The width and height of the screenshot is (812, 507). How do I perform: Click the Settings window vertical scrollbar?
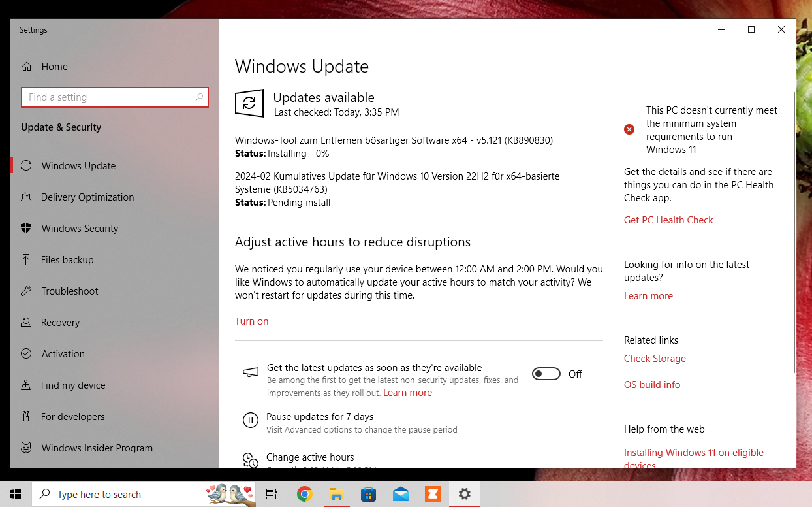[794, 232]
